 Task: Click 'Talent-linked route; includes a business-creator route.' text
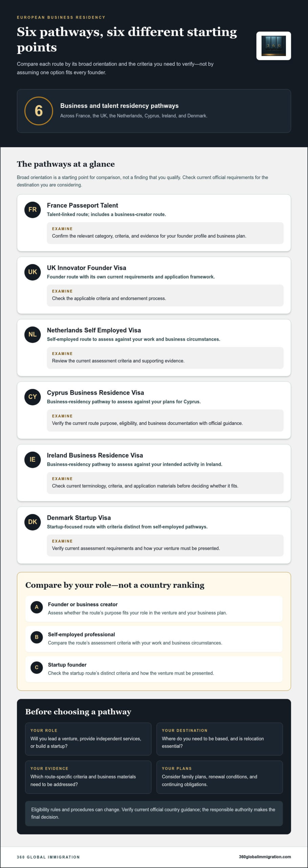pos(106,214)
